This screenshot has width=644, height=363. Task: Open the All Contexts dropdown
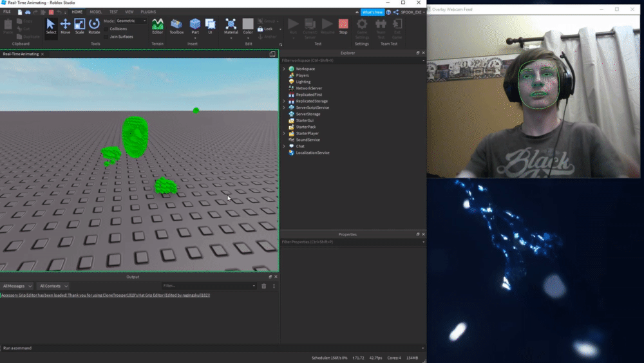point(53,286)
